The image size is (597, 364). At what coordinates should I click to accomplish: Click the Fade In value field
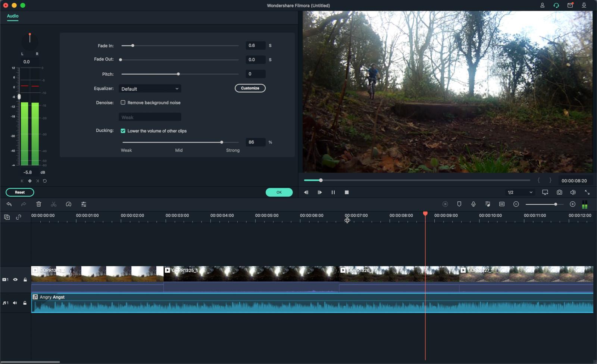pyautogui.click(x=255, y=45)
